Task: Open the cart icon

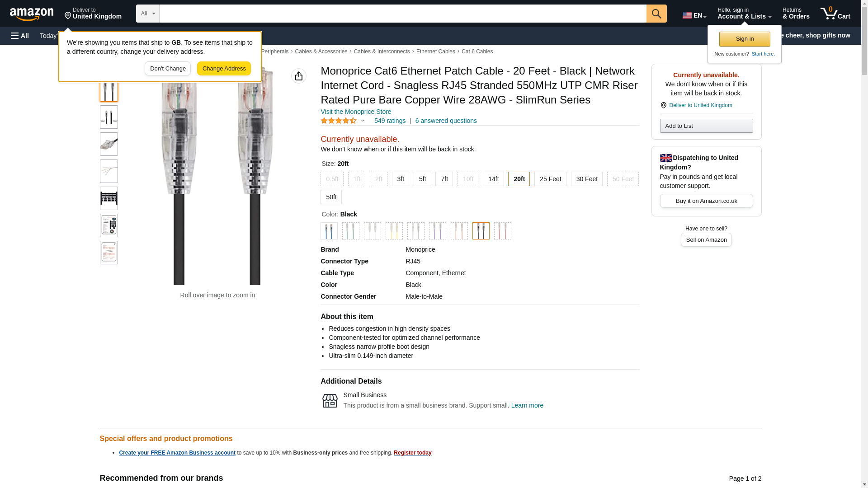Action: (x=835, y=14)
